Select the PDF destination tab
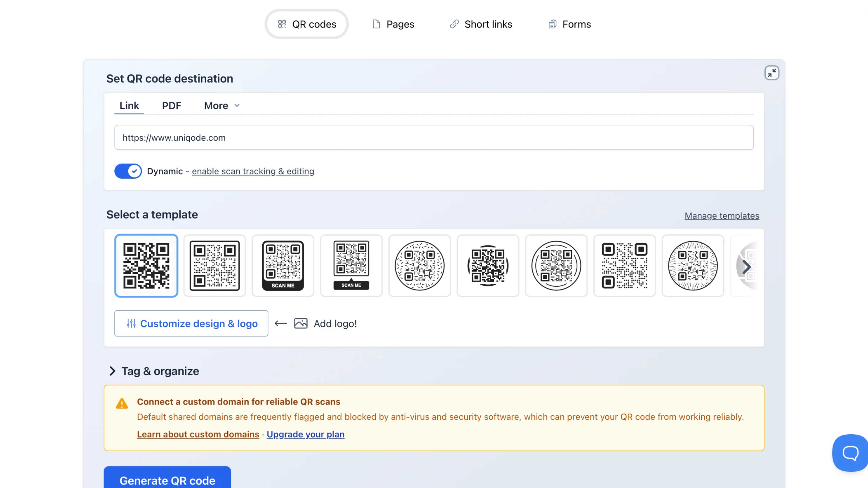The height and width of the screenshot is (488, 868). click(172, 106)
